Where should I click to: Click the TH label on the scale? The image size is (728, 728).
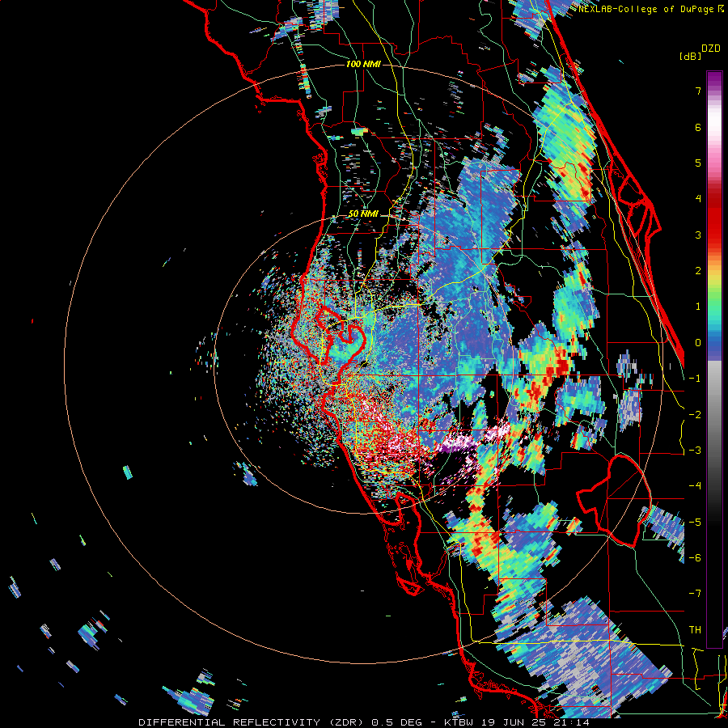(695, 630)
